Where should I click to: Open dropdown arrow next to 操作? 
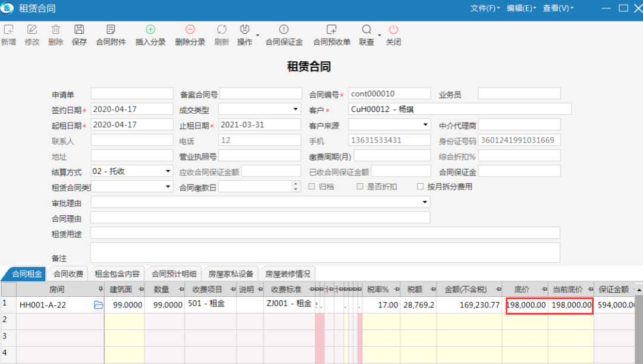point(258,35)
